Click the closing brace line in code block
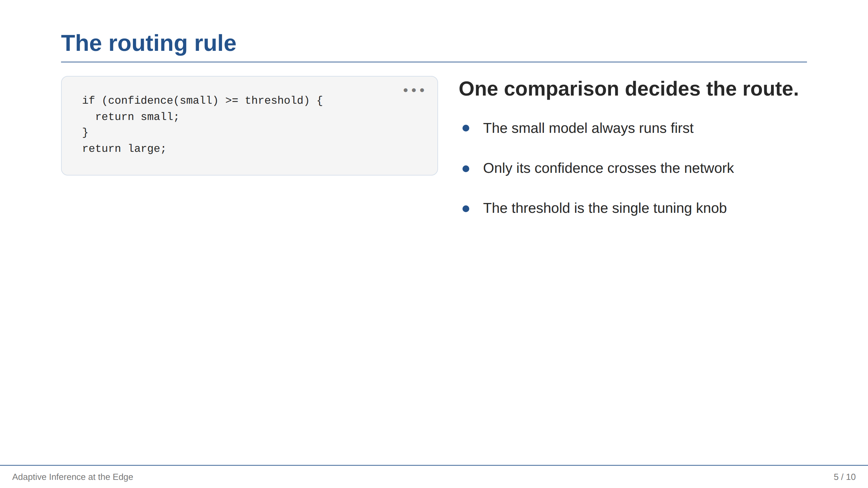The height and width of the screenshot is (488, 868). pos(85,132)
